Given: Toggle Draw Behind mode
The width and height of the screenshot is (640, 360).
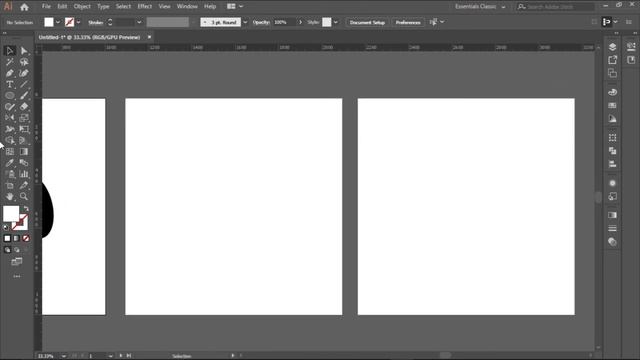Looking at the screenshot, I should 17,250.
